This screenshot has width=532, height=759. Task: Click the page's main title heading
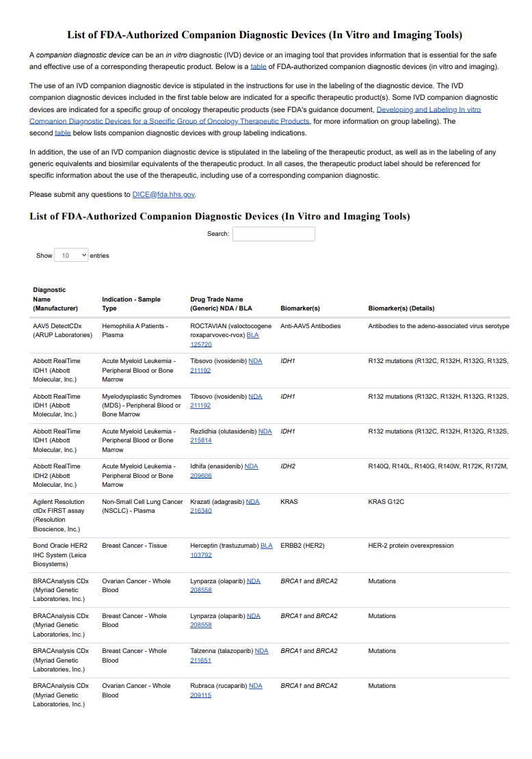(x=265, y=35)
